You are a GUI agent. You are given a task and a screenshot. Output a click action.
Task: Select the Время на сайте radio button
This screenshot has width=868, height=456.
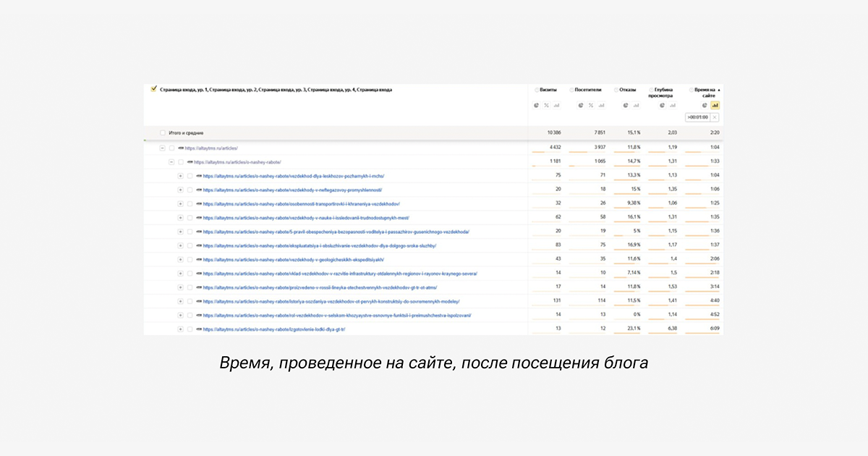tap(692, 90)
